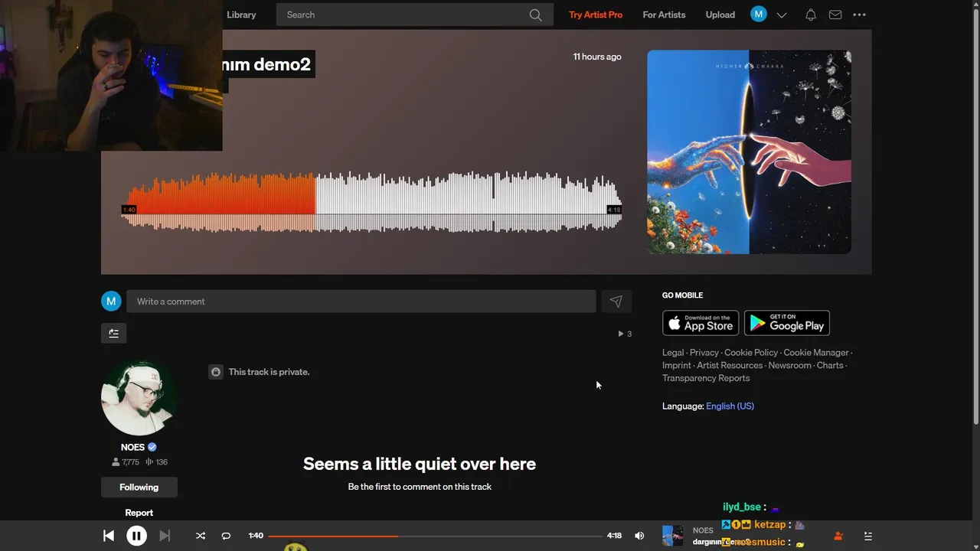Open the Privacy link
980x551 pixels.
(704, 353)
